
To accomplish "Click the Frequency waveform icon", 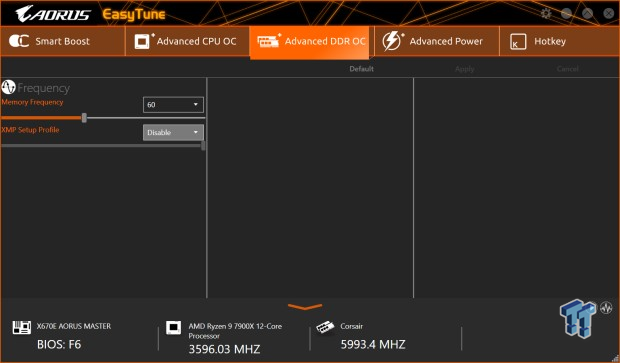I will (8, 87).
